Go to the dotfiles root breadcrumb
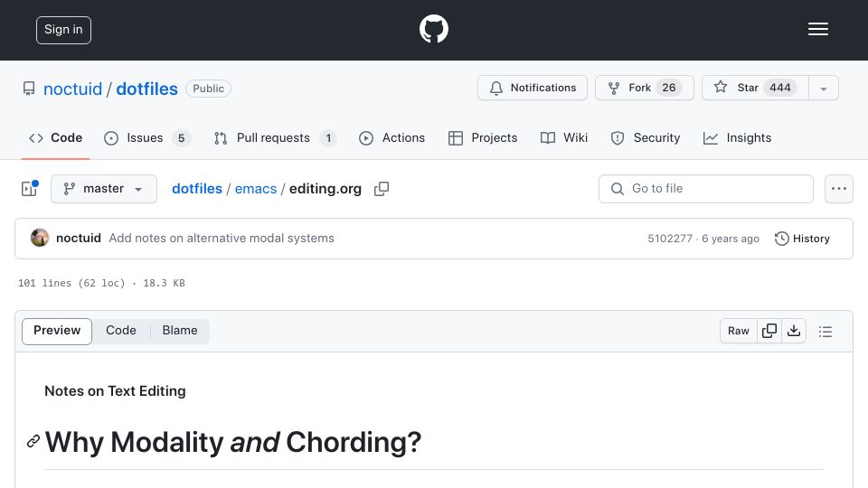 click(197, 189)
